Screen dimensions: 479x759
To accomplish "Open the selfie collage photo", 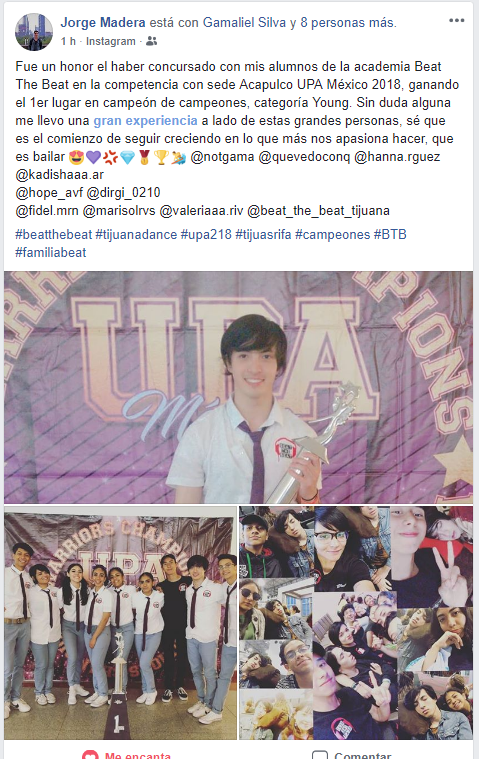I will click(x=356, y=623).
